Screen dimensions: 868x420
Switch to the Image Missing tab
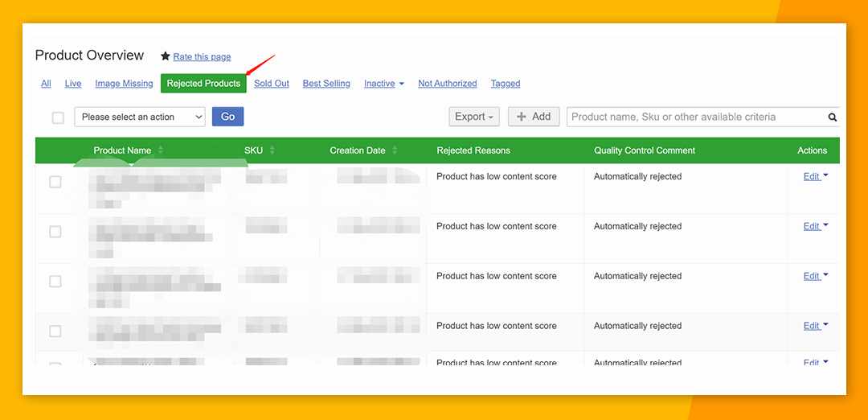124,84
